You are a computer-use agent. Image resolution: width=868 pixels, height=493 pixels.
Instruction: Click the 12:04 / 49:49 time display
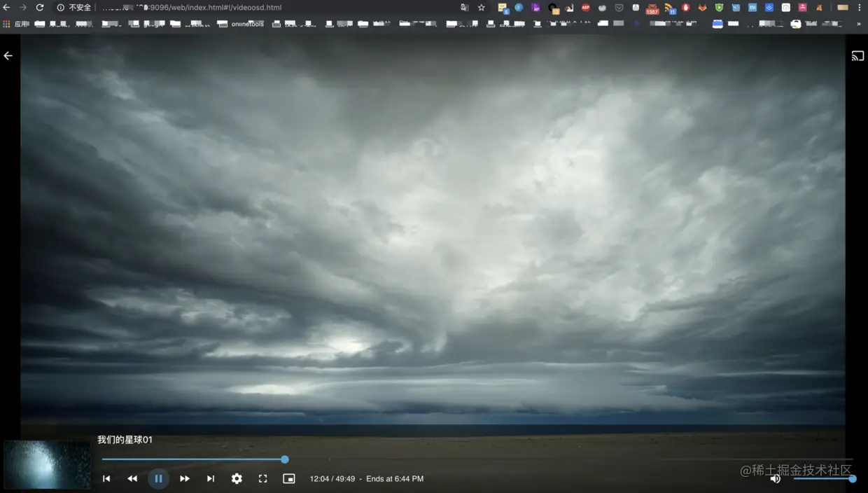pos(332,479)
